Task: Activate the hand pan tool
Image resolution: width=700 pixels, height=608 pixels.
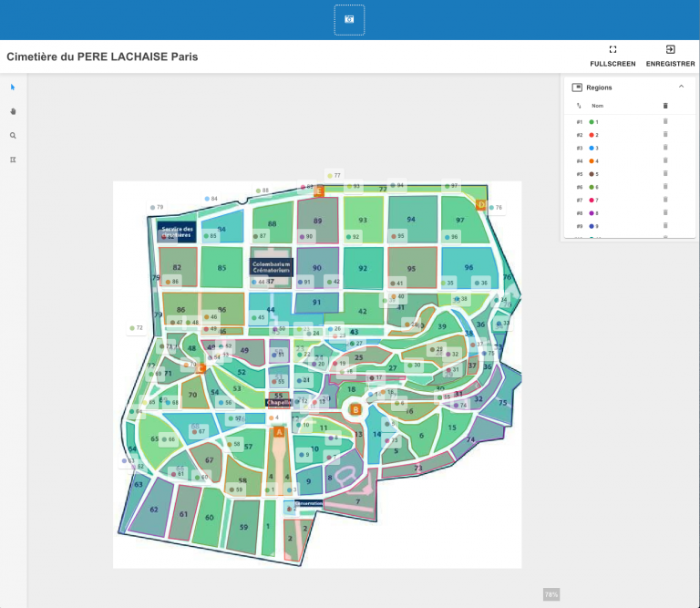Action: pos(13,111)
